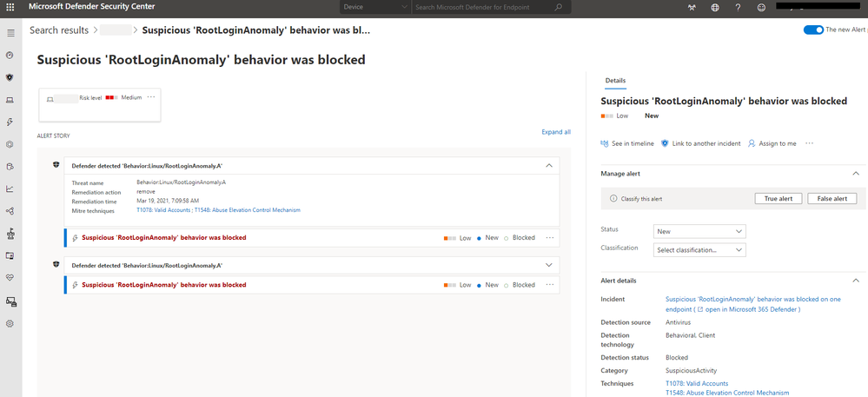868x397 pixels.
Task: Open more actions ellipsis in Details panel
Action: click(x=809, y=142)
